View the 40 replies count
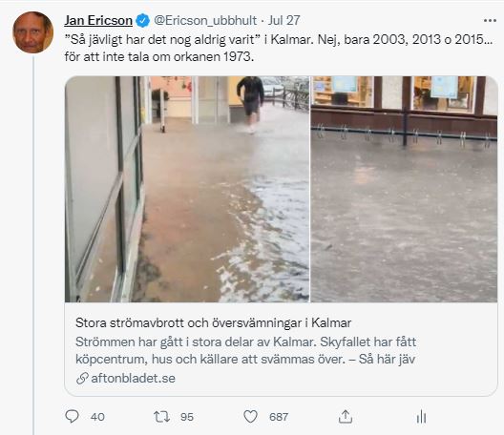This screenshot has width=504, height=435. [97, 417]
